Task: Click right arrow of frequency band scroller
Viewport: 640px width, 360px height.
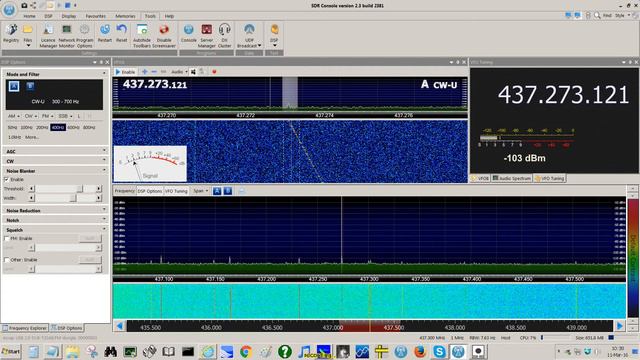Action: [620, 326]
